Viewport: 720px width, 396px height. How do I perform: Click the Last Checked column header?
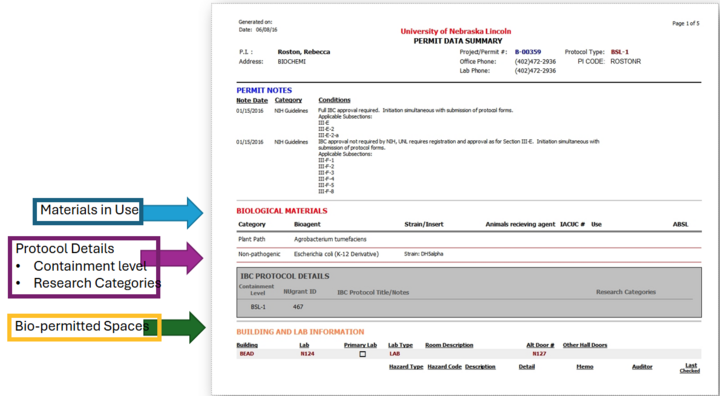(x=690, y=368)
